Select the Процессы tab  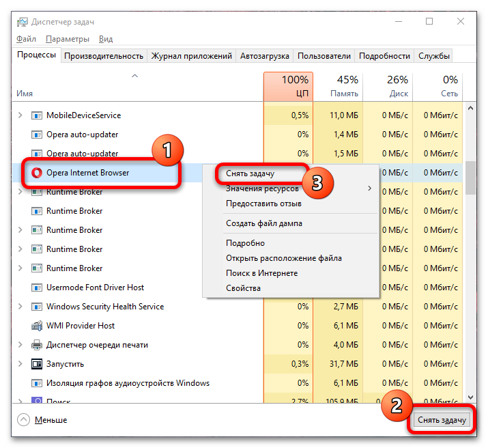(36, 55)
